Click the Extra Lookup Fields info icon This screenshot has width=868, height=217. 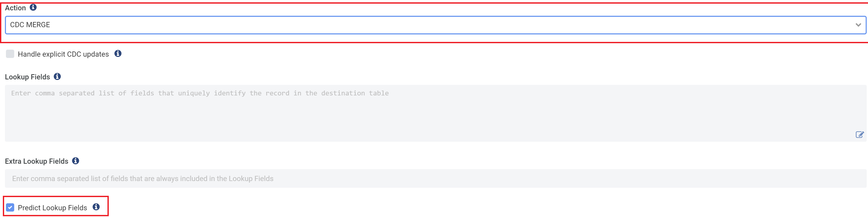point(76,161)
